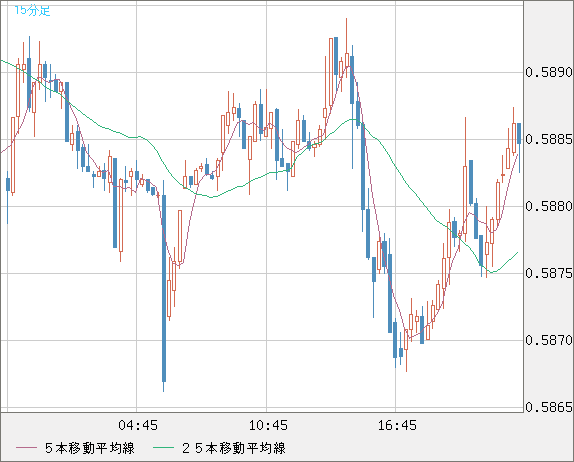Click the purple 5-period legend line sample

[x=26, y=448]
